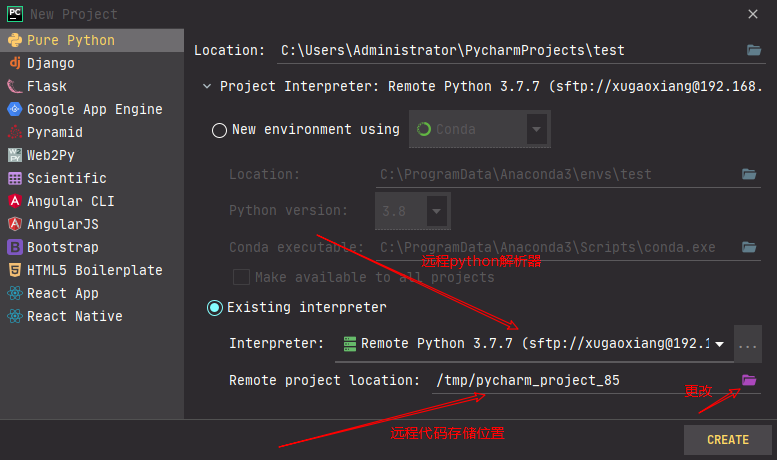Viewport: 777px width, 460px height.
Task: Browse for the Conda executable folder icon
Action: point(749,247)
